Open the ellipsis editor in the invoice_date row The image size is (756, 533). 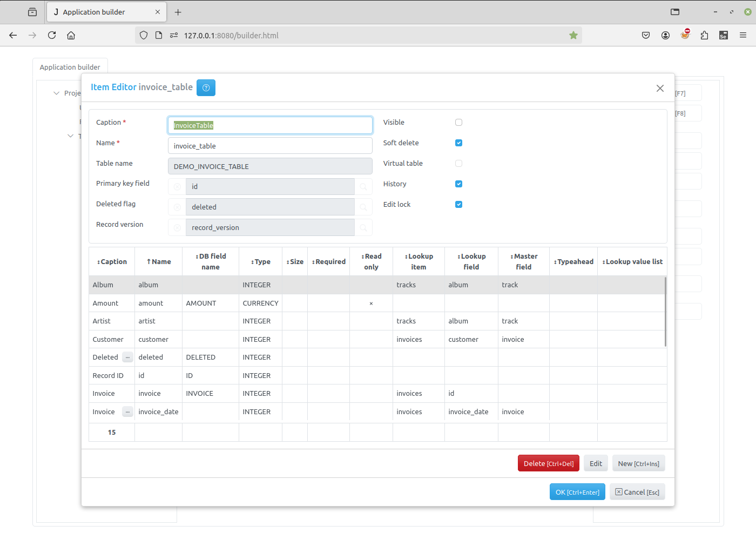[x=127, y=411]
